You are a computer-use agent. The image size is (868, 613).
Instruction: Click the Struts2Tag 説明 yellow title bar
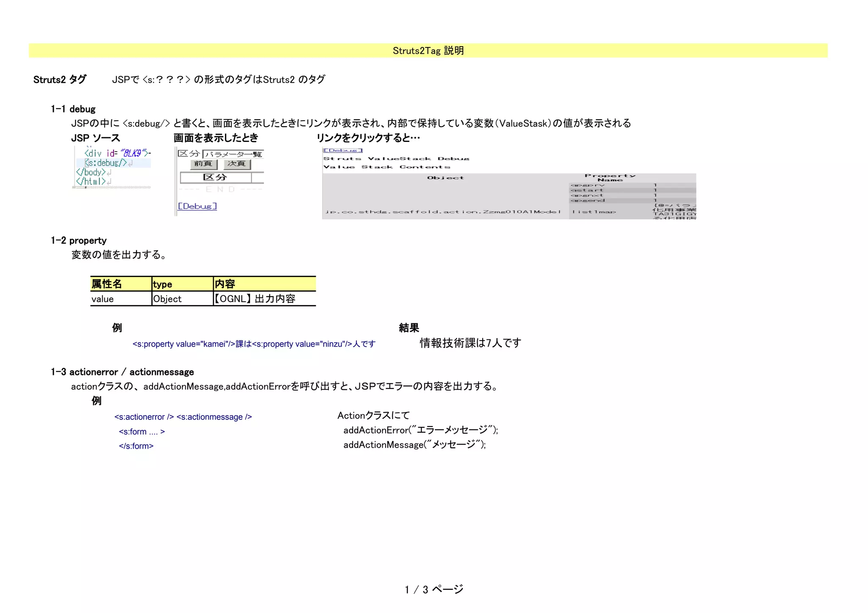pyautogui.click(x=428, y=50)
